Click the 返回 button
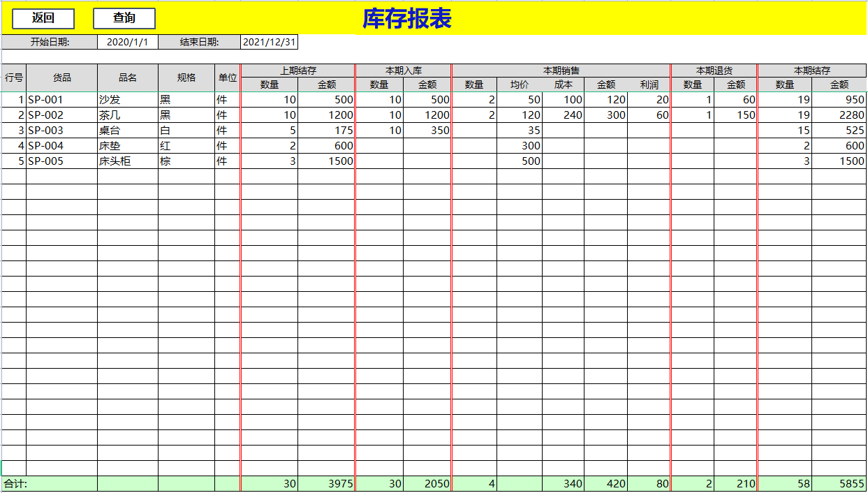 coord(43,18)
